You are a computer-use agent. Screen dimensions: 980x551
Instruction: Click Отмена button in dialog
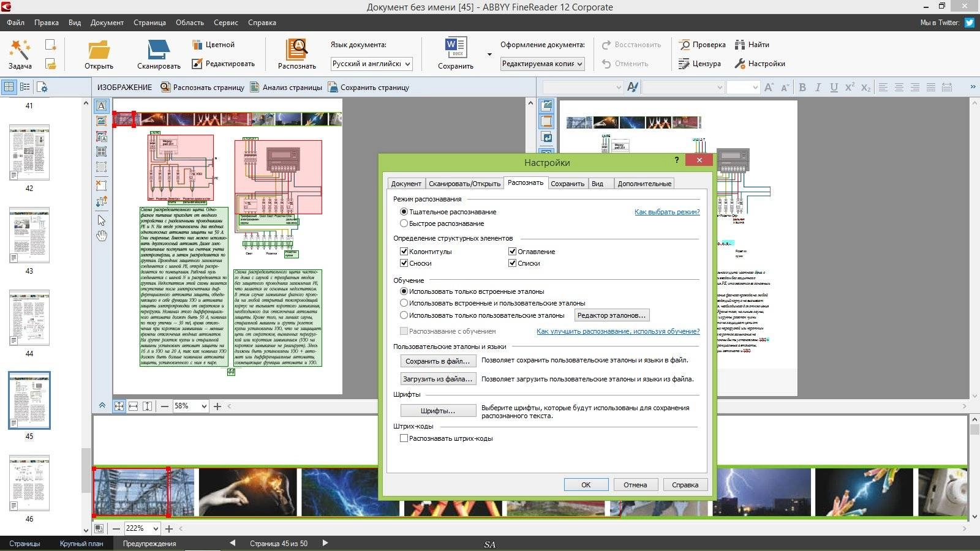tap(635, 485)
